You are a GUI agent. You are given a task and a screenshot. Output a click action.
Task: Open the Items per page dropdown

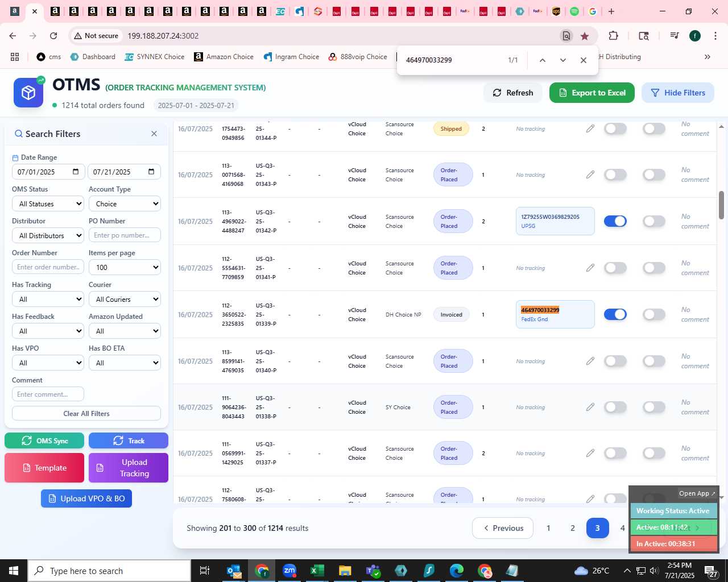[x=125, y=267]
